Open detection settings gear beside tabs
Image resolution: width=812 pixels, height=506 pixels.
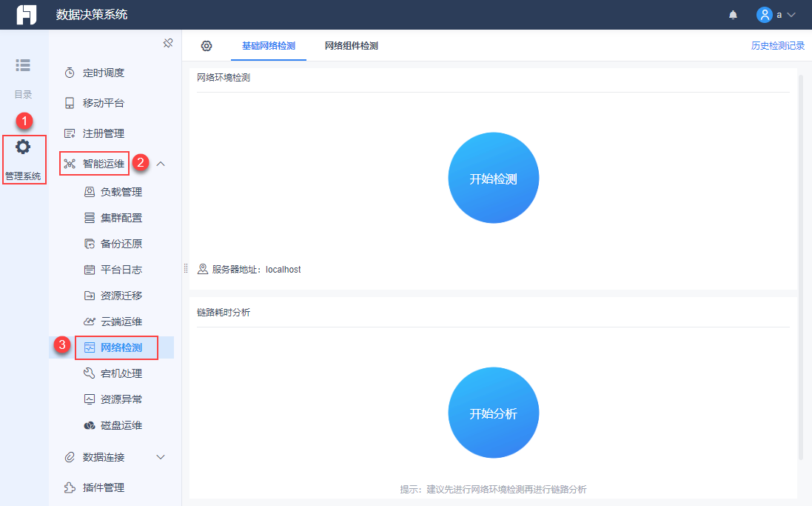pos(207,46)
